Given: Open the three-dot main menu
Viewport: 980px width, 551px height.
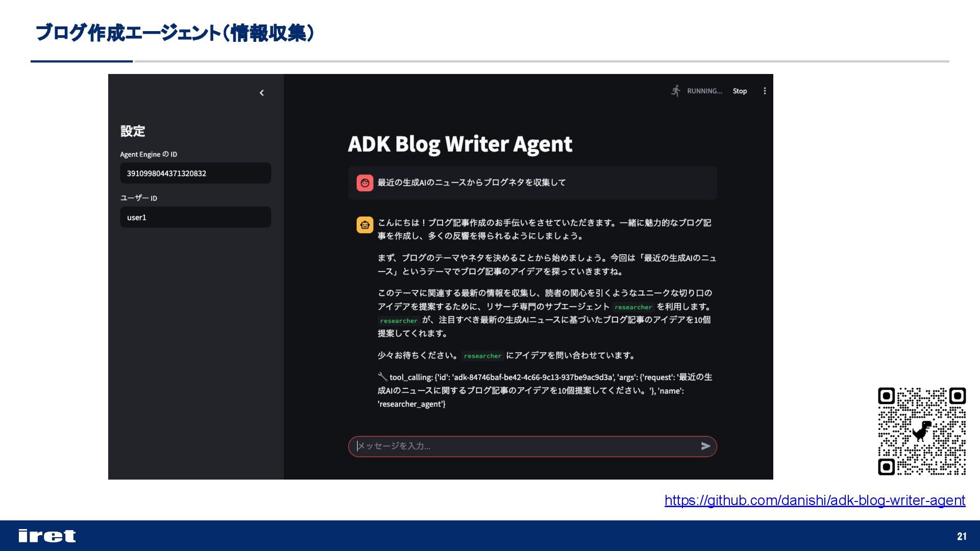Looking at the screenshot, I should point(765,91).
